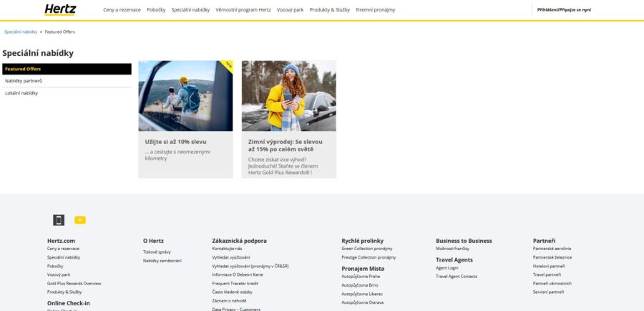Click the Zákaznická podpora heading
The image size is (644, 311).
pyautogui.click(x=240, y=241)
